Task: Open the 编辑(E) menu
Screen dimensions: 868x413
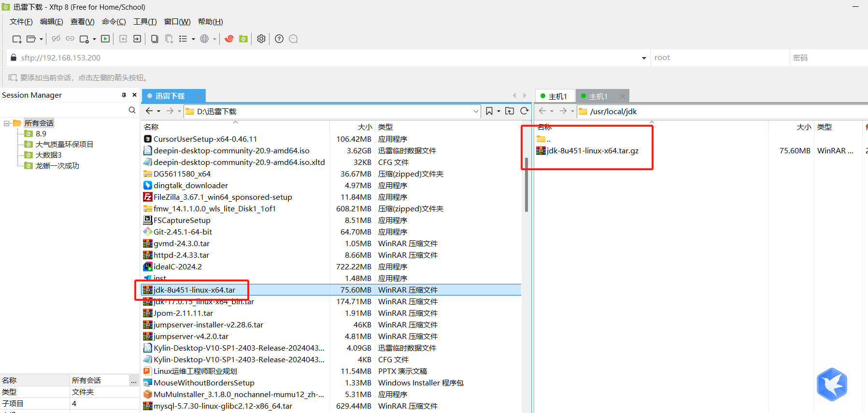Action: [52, 22]
